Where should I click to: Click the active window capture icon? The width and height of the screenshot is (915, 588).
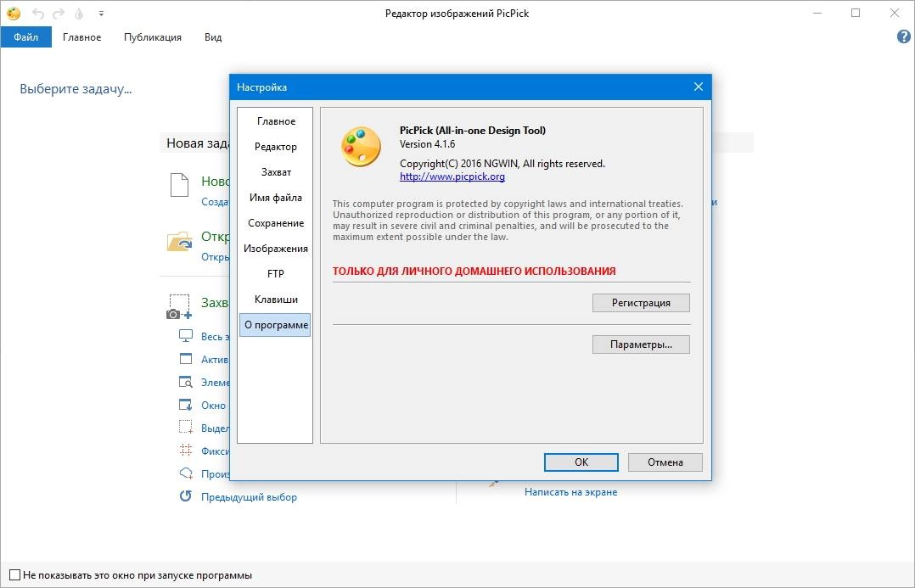pos(186,360)
